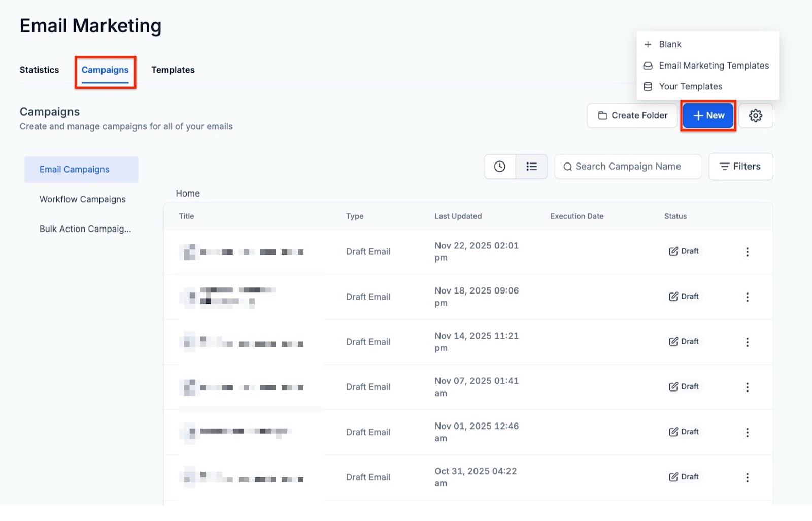This screenshot has width=812, height=521.
Task: Open the campaign settings gear icon
Action: click(x=755, y=116)
